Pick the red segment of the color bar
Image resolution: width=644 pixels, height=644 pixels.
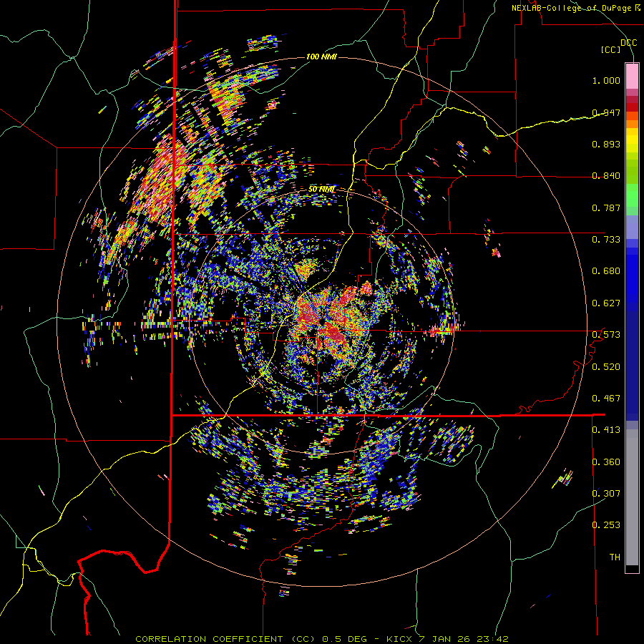point(632,107)
